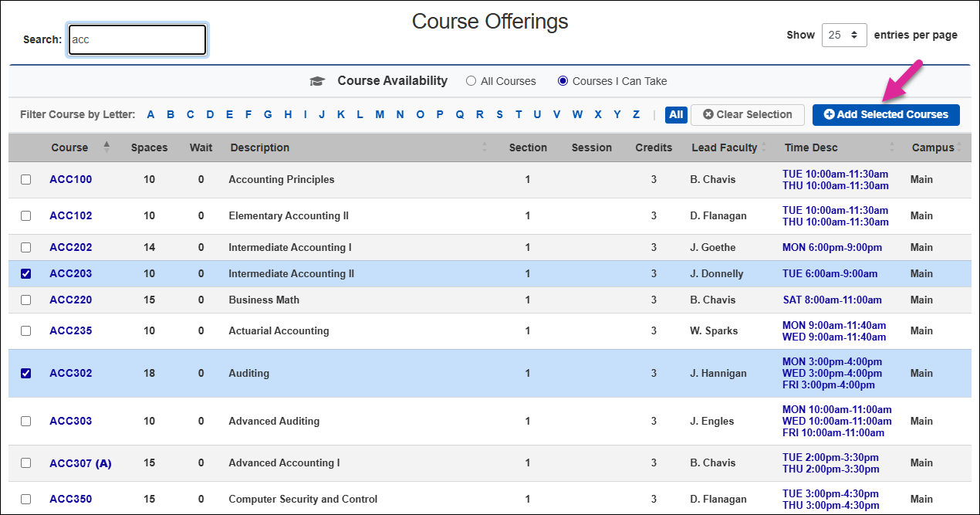The width and height of the screenshot is (980, 515).
Task: Click the time text "SAT 8:00am-11:00am"
Action: click(x=833, y=300)
